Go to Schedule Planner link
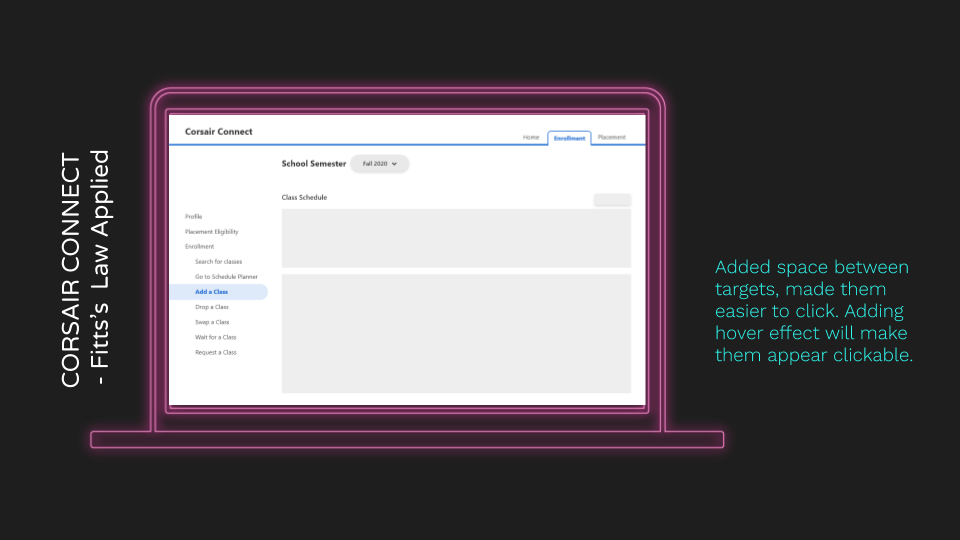The width and height of the screenshot is (960, 540). pos(227,277)
